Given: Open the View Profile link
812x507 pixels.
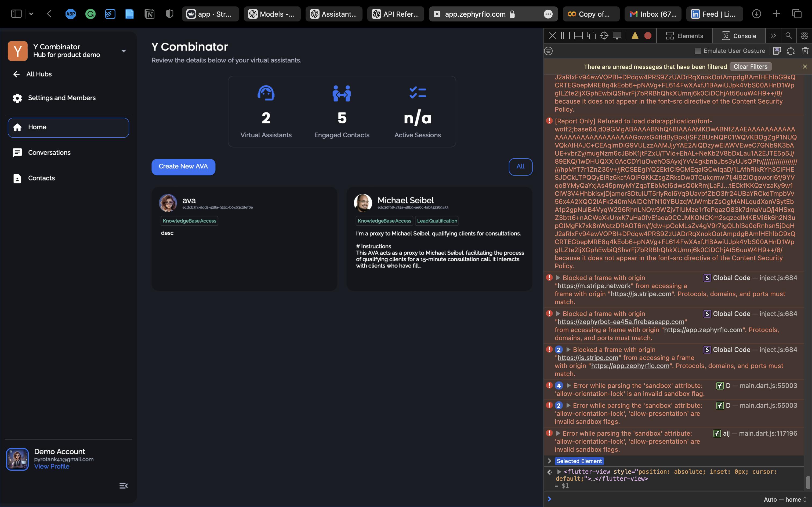Looking at the screenshot, I should click(52, 466).
